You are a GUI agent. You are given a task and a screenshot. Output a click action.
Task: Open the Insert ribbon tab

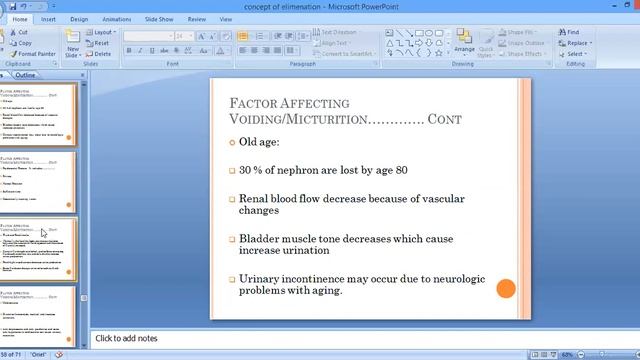coord(48,19)
